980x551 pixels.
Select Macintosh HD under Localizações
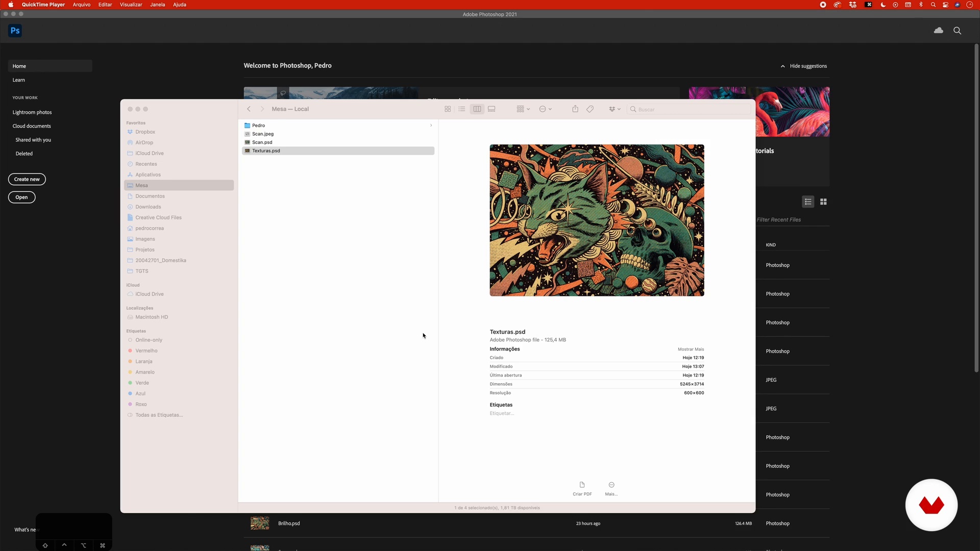tap(179, 317)
